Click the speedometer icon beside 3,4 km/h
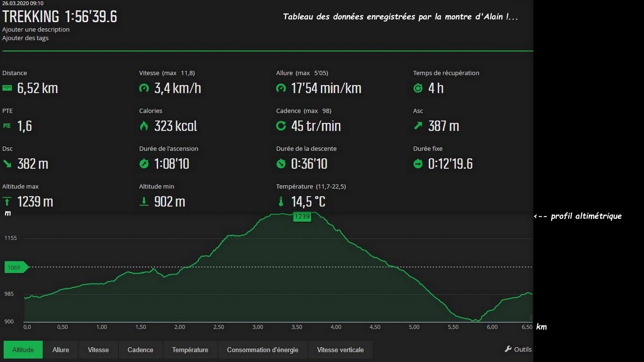Image resolution: width=644 pixels, height=362 pixels. tap(144, 88)
